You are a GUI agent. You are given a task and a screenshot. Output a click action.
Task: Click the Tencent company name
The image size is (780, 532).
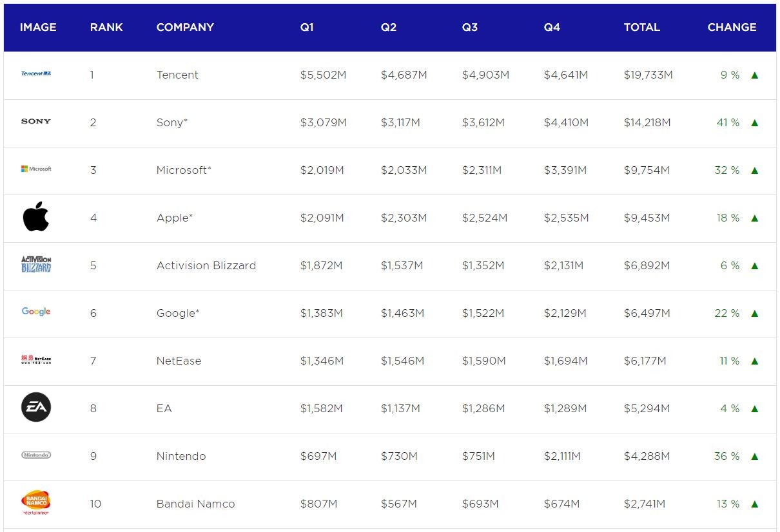pyautogui.click(x=177, y=75)
